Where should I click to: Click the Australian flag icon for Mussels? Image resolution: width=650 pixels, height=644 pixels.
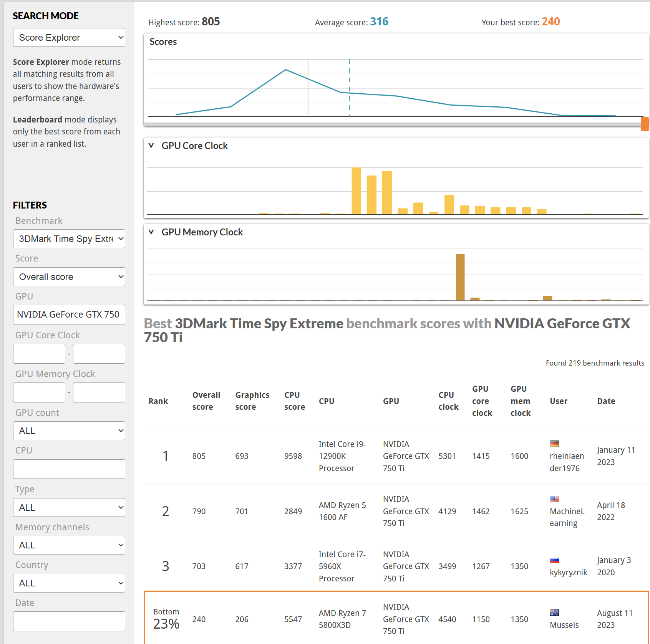[x=554, y=613]
